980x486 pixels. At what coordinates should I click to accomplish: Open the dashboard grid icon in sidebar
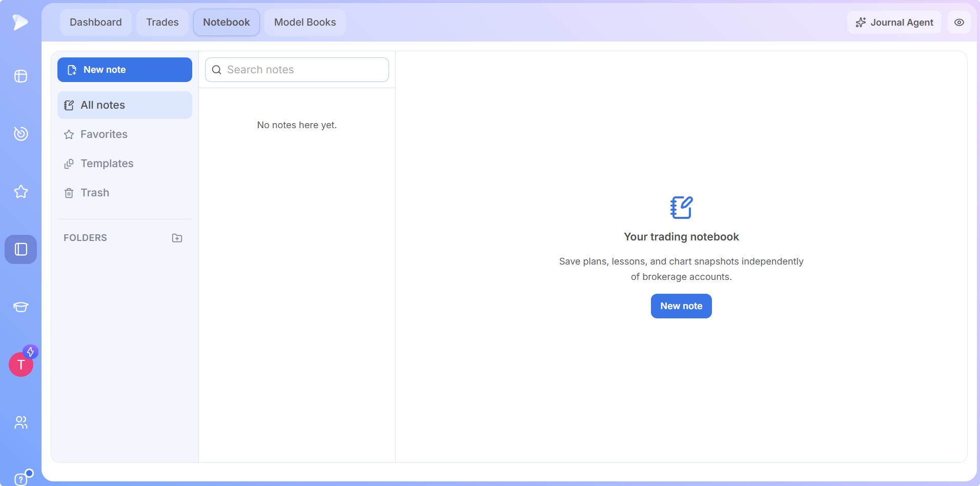click(21, 76)
